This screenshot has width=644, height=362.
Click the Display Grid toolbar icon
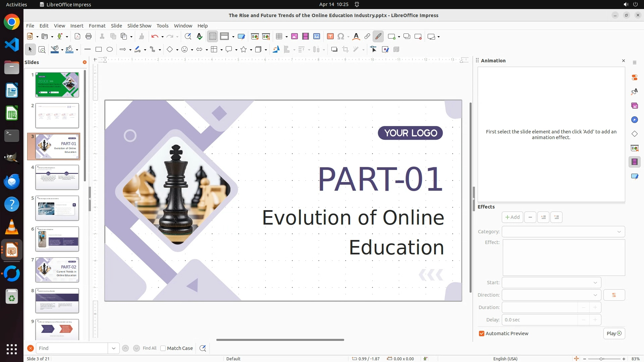tap(213, 37)
